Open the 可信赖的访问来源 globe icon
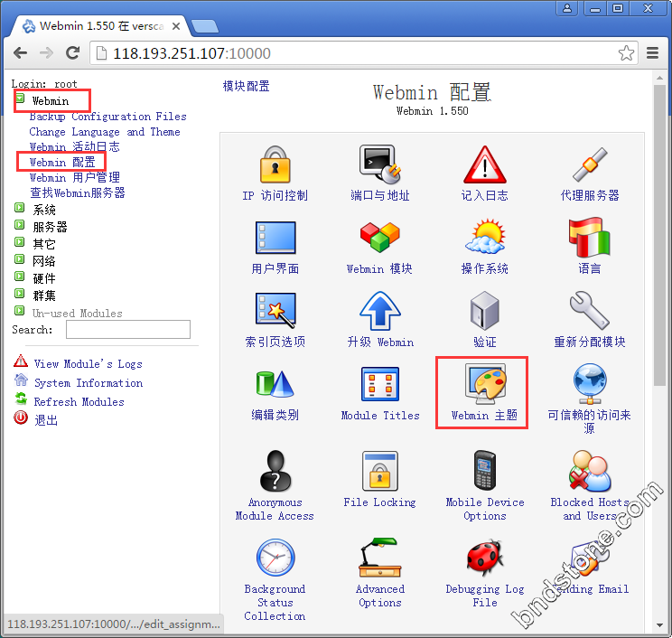Viewport: 672px width, 638px height. coord(590,384)
